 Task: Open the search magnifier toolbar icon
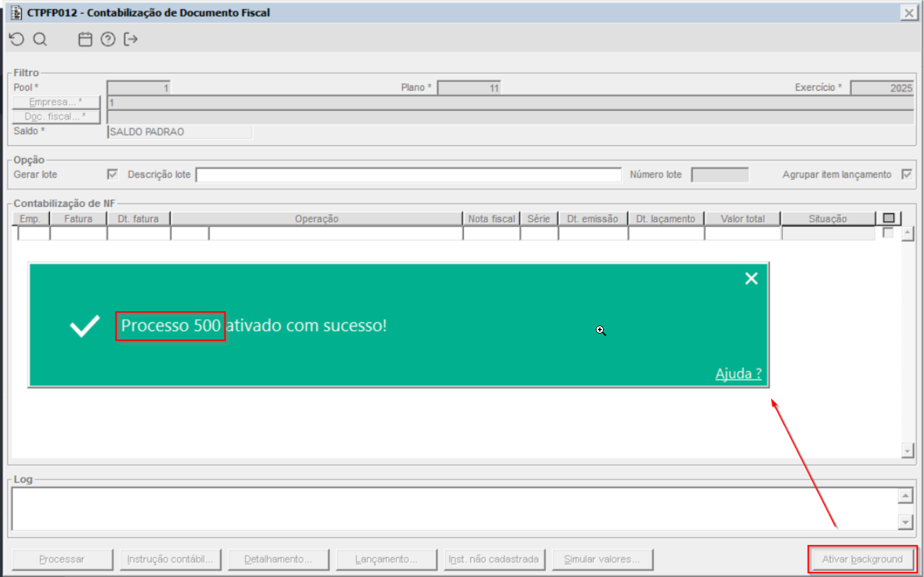[40, 39]
